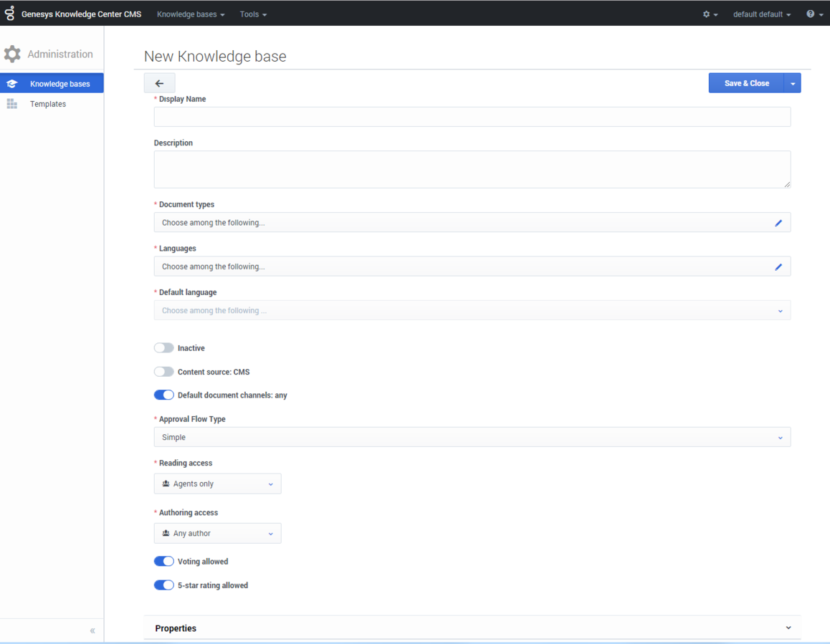
Task: Click the Languages edit pencil icon
Action: pos(778,266)
